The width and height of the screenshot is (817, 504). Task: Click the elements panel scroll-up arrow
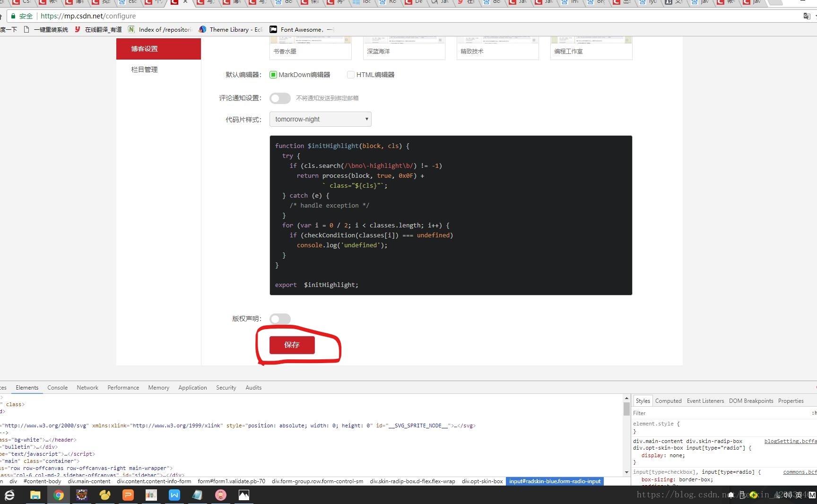coord(626,399)
